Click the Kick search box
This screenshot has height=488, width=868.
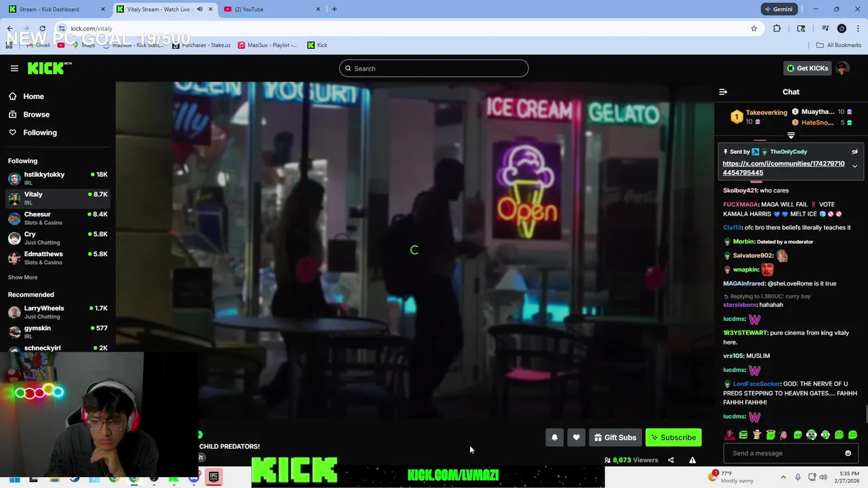pyautogui.click(x=434, y=68)
